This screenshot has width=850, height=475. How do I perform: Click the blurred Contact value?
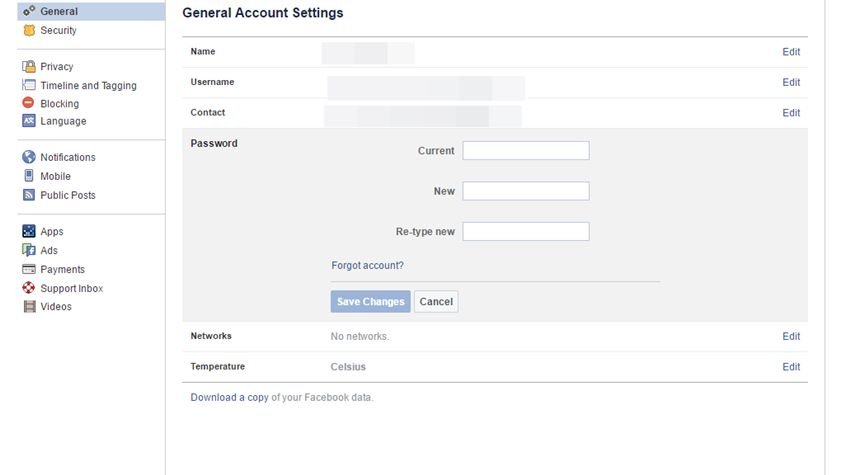click(x=423, y=117)
